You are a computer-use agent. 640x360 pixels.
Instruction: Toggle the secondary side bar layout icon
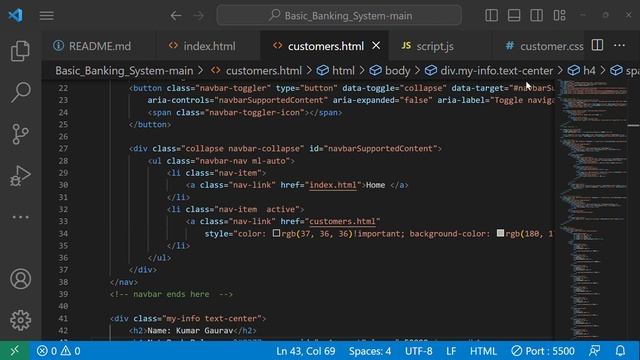536,16
